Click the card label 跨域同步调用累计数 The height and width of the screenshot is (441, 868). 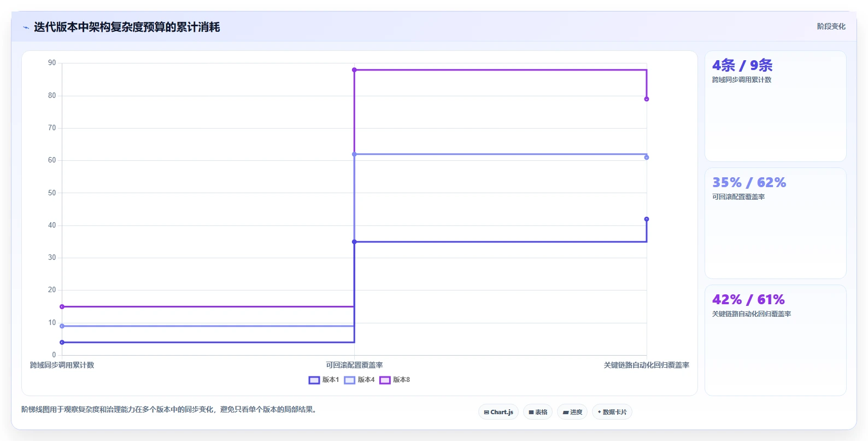[742, 80]
